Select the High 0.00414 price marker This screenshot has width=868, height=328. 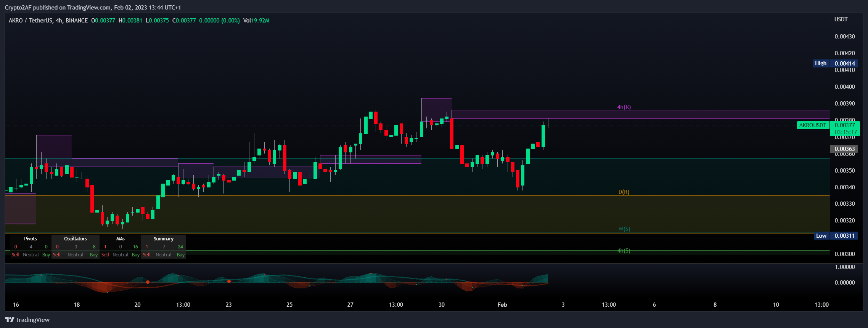coord(835,63)
